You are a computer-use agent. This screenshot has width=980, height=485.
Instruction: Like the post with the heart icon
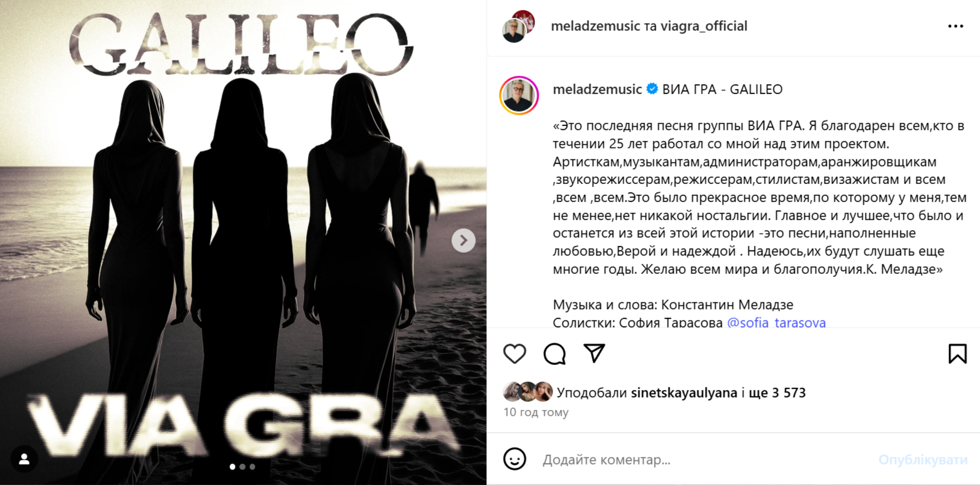point(515,353)
